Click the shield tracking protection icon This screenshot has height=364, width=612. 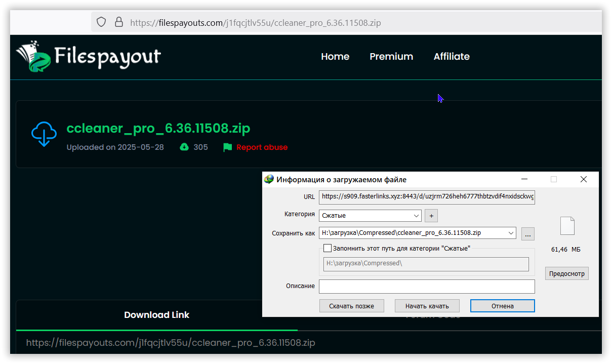point(101,22)
